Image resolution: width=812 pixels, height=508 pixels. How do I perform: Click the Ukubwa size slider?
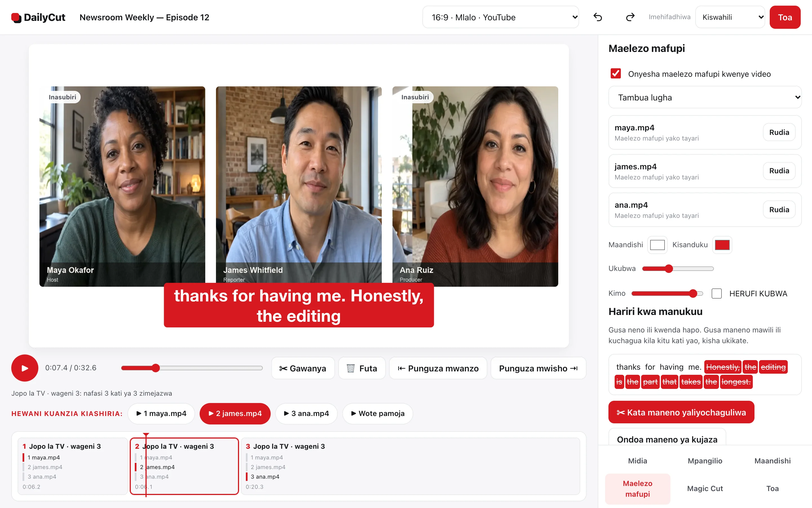pyautogui.click(x=678, y=268)
